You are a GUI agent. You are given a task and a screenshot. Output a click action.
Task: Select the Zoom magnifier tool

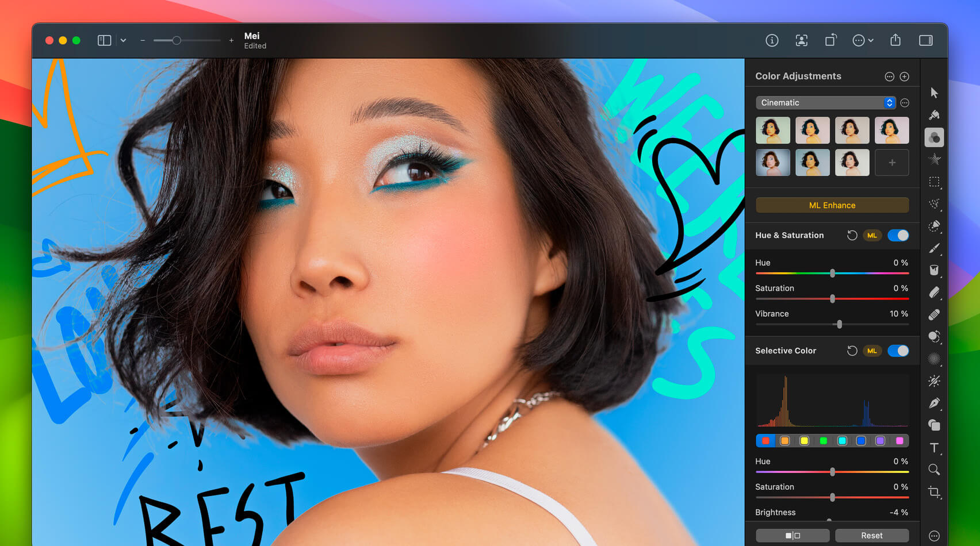pyautogui.click(x=934, y=470)
